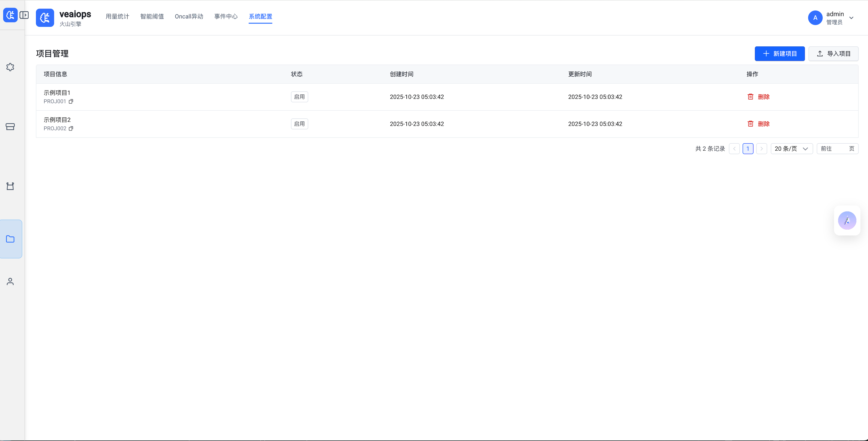Image resolution: width=868 pixels, height=441 pixels.
Task: Select the folder project management icon
Action: [10, 239]
